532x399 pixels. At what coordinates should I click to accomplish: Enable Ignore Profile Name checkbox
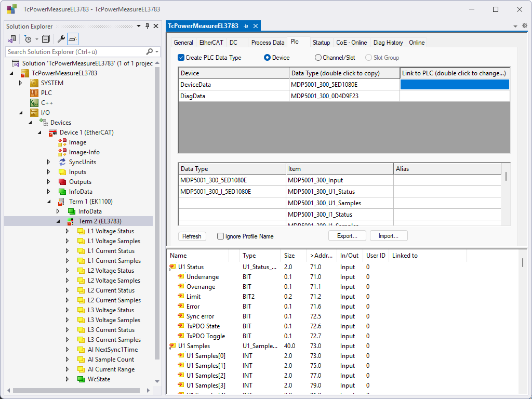pyautogui.click(x=220, y=236)
